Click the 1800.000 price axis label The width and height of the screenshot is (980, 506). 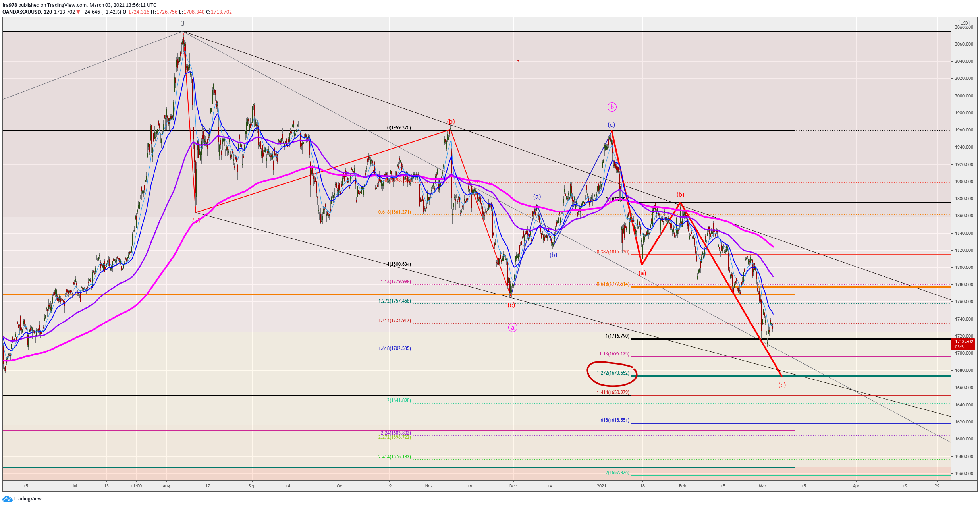(x=964, y=267)
